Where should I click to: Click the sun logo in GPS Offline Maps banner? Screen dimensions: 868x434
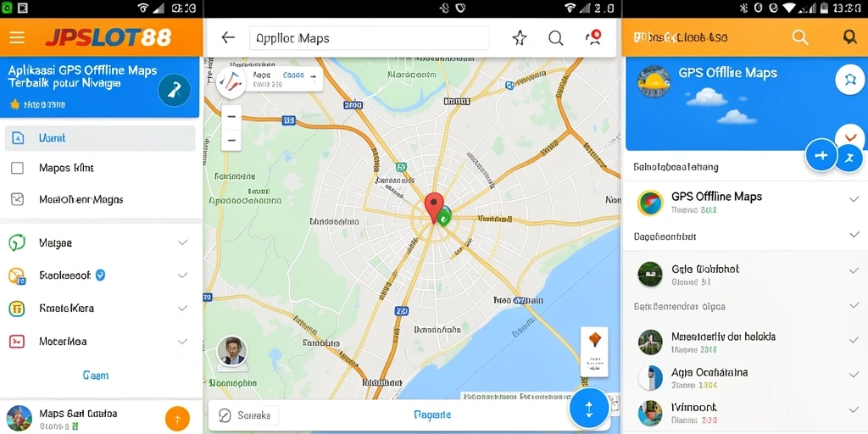pos(654,82)
